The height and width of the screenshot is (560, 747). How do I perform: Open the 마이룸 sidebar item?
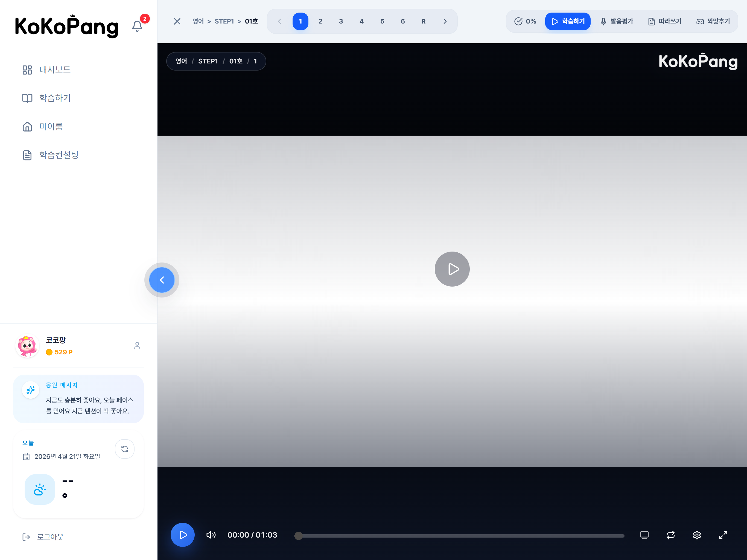coord(42,127)
